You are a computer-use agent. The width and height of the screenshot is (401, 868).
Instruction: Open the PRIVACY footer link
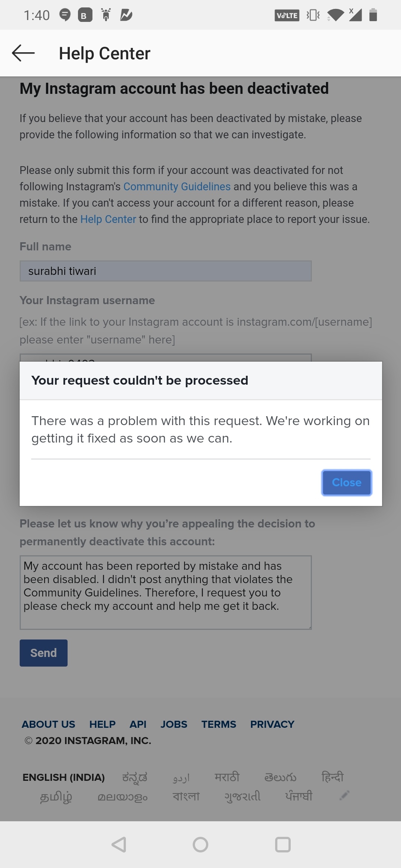click(272, 724)
